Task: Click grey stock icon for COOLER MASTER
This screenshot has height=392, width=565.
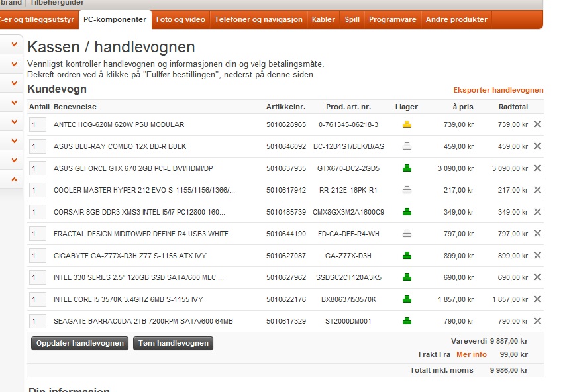Action: [x=407, y=190]
